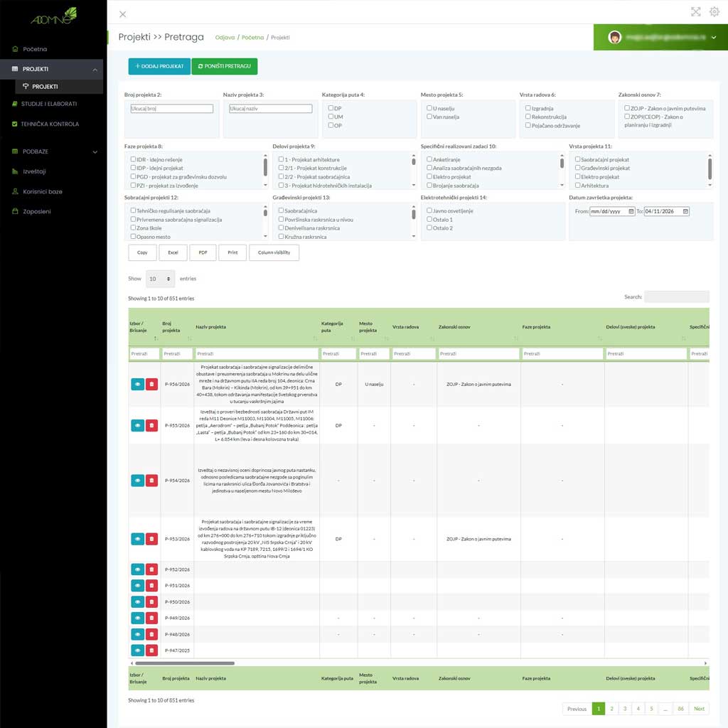The width and height of the screenshot is (728, 728).
Task: Delete project P-955/2026 using trash icon
Action: point(151,426)
